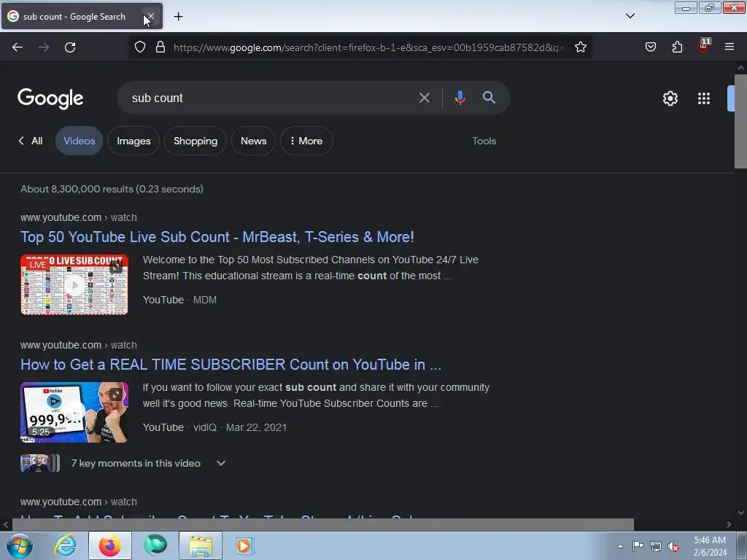Open the Extensions puzzle icon
The image size is (747, 560).
click(677, 47)
